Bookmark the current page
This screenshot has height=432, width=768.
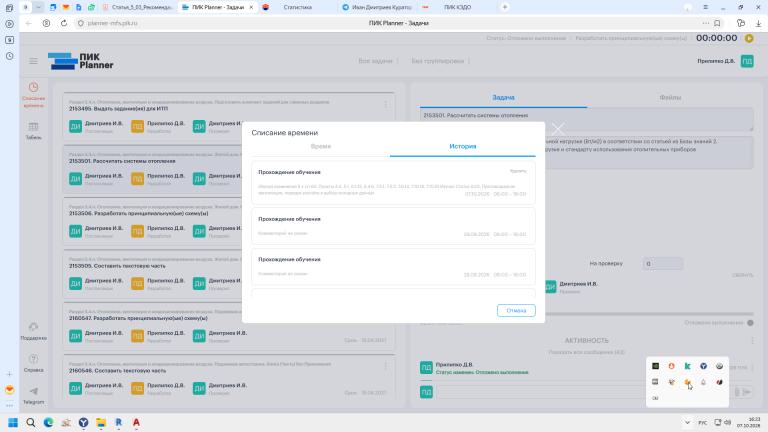click(x=717, y=23)
